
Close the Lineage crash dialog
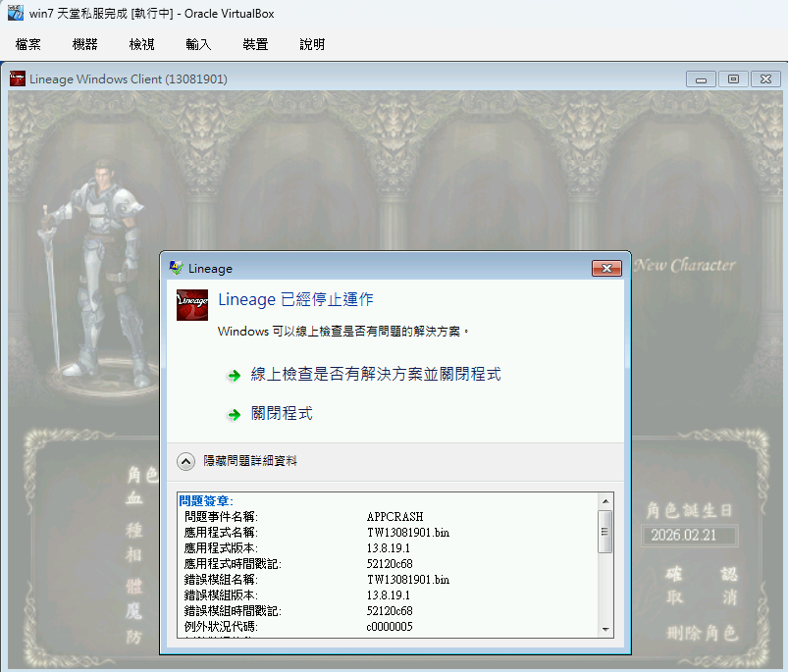[606, 268]
